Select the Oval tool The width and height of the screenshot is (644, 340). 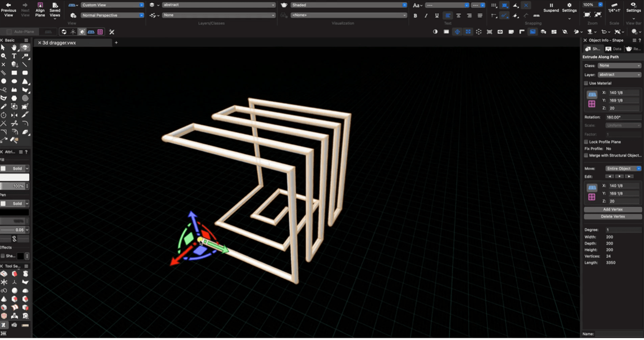click(14, 81)
